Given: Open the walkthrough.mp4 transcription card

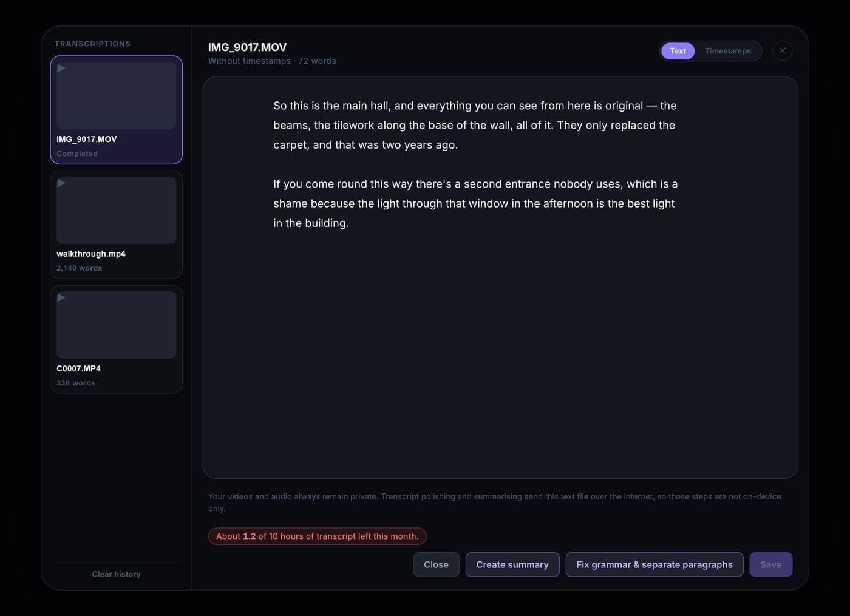Looking at the screenshot, I should click(x=116, y=225).
